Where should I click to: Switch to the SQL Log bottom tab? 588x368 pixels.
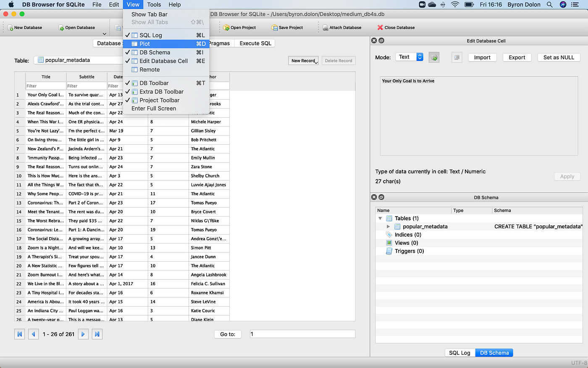(x=459, y=353)
